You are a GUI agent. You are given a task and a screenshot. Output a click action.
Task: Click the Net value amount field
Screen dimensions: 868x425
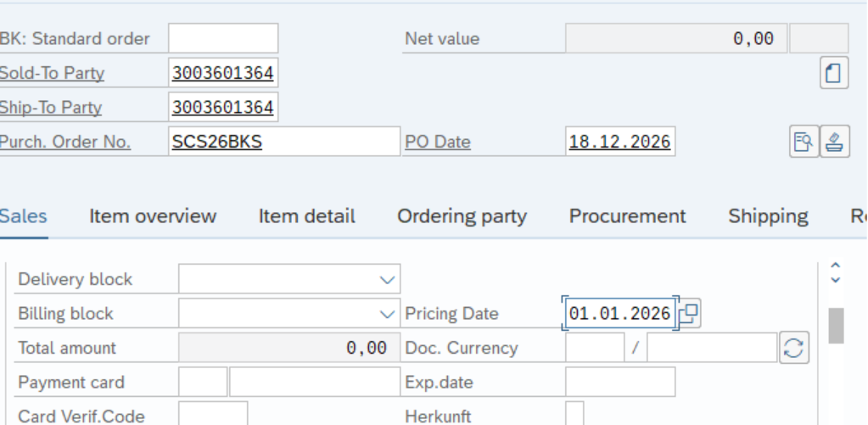tap(676, 38)
